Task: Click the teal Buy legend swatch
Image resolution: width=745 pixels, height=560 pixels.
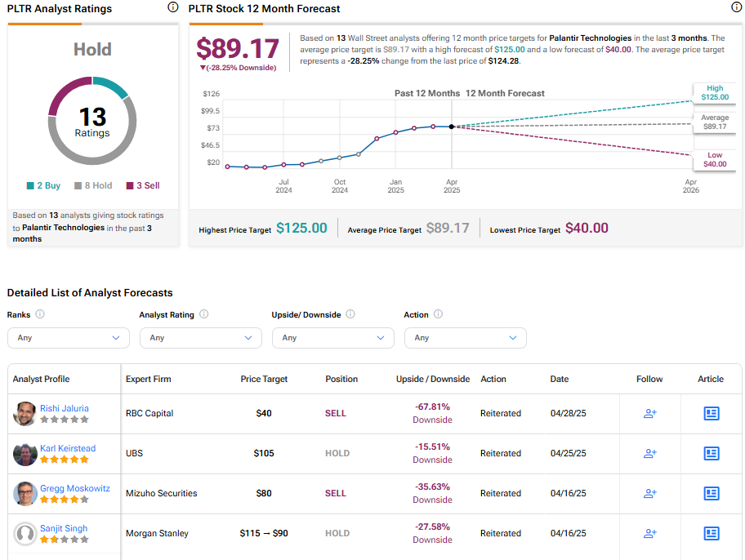Action: [30, 186]
